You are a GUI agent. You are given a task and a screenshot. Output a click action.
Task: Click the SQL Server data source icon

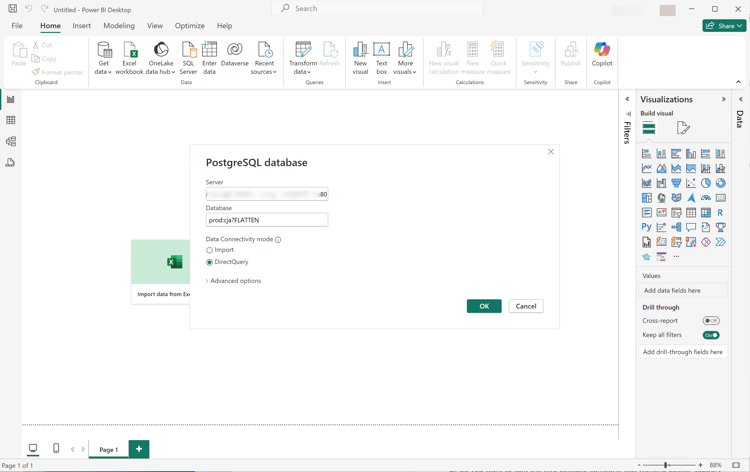(188, 58)
